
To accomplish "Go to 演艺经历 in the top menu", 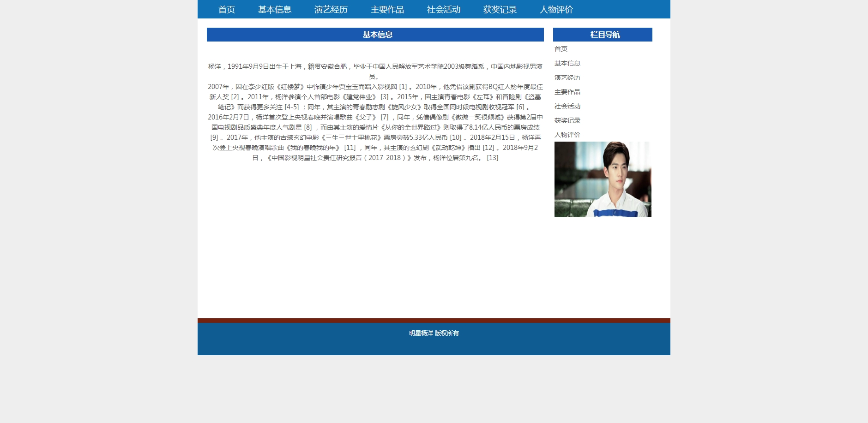I will (331, 10).
